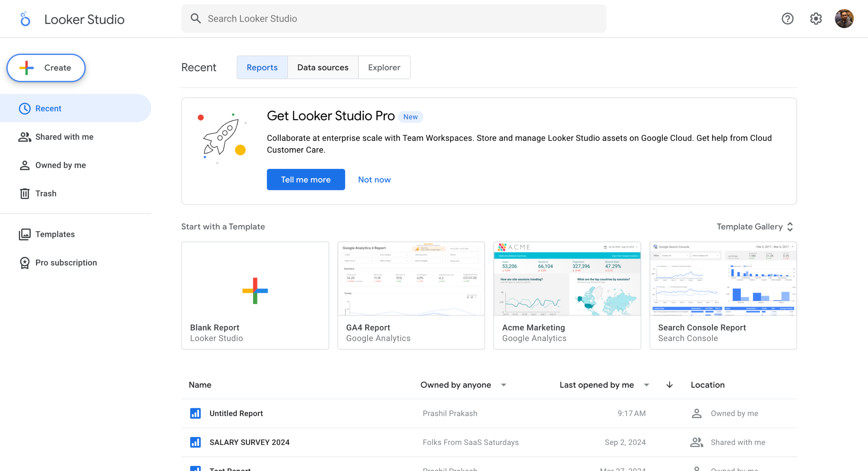Open the user profile avatar
The width and height of the screenshot is (868, 471).
(844, 19)
